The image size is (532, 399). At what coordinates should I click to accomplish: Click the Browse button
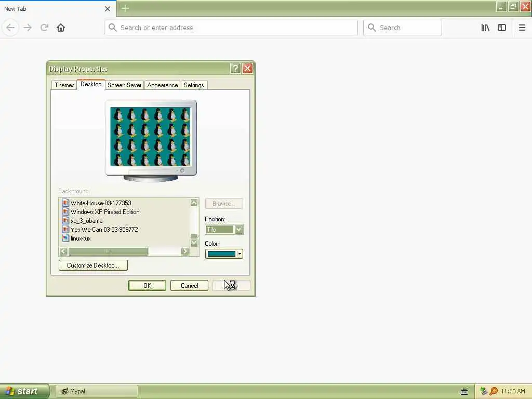pyautogui.click(x=224, y=204)
